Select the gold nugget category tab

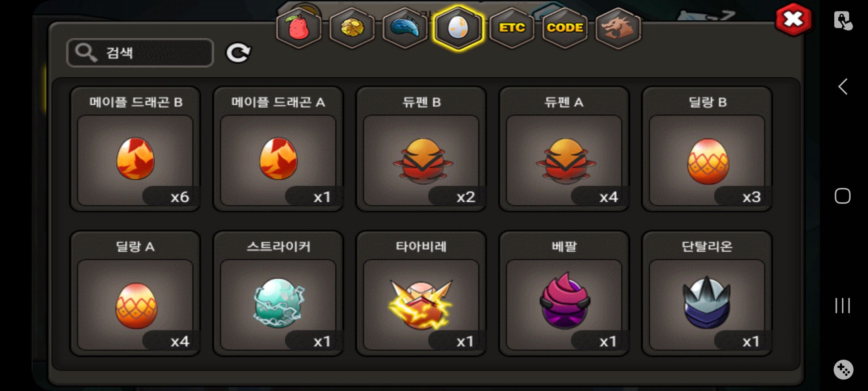pos(352,28)
